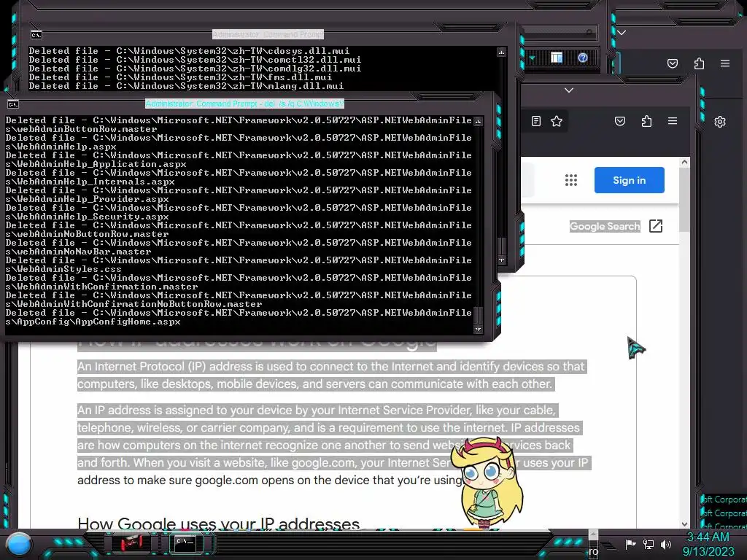Open the settings gear in the rear window
This screenshot has height=560, width=747.
click(720, 122)
